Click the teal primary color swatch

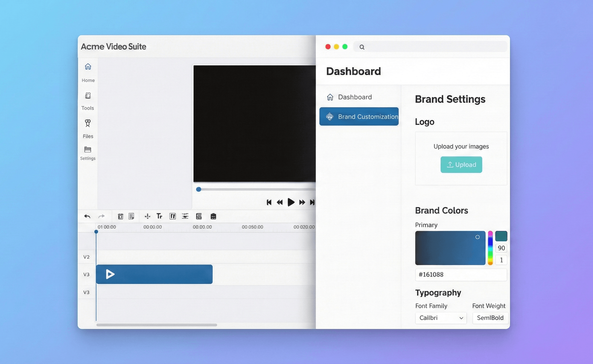(x=501, y=236)
